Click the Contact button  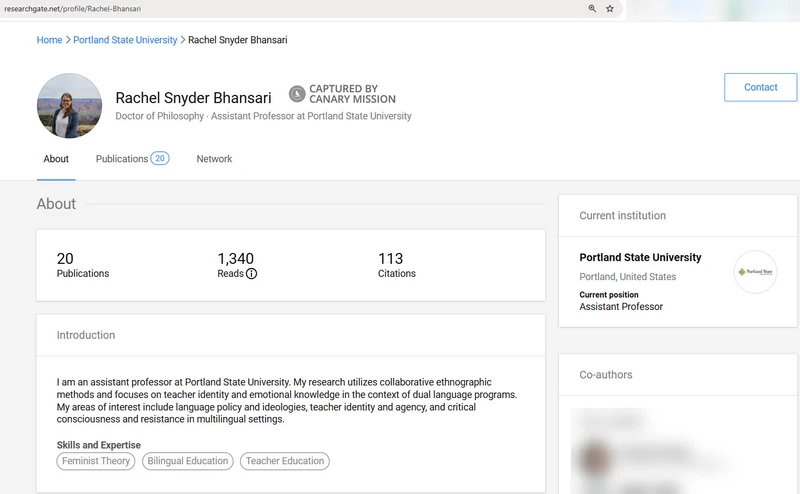point(760,87)
